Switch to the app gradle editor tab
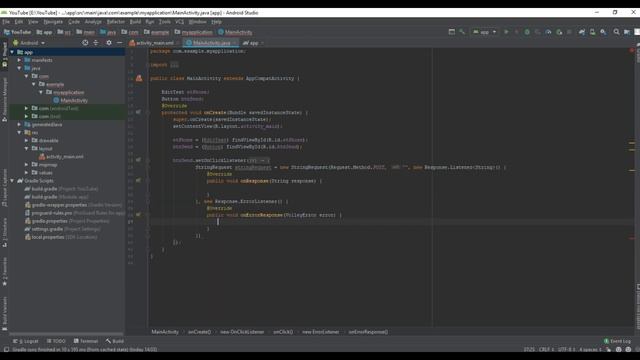Image resolution: width=640 pixels, height=360 pixels. coord(253,43)
